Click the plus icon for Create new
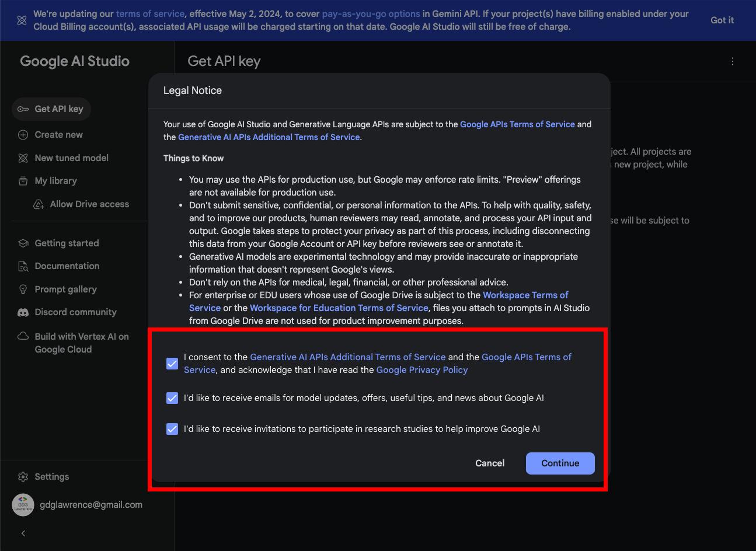The width and height of the screenshot is (756, 551). point(23,135)
